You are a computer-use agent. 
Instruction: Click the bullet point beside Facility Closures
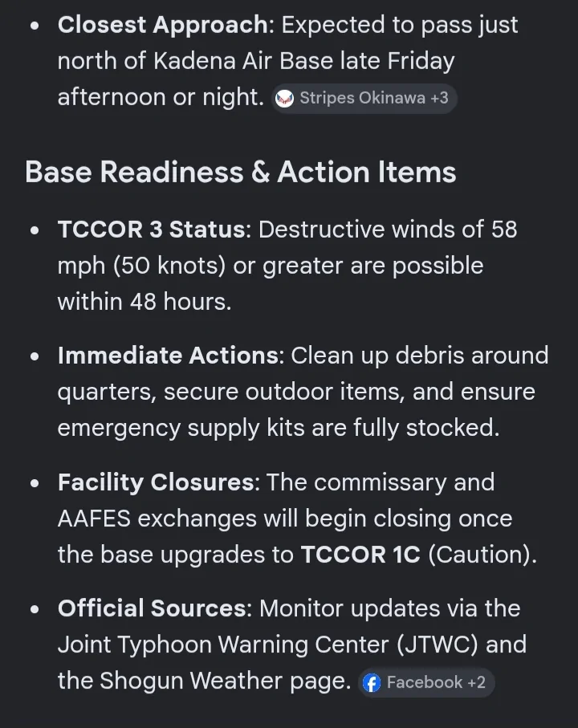(35, 483)
